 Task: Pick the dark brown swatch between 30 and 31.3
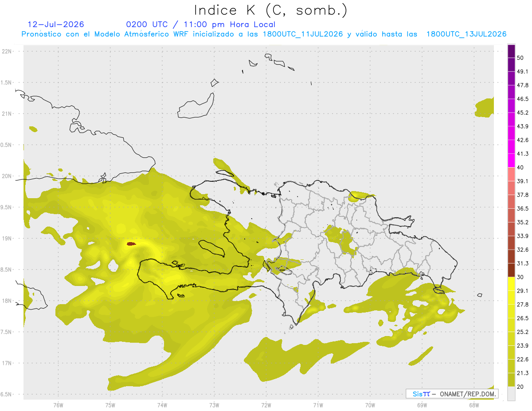click(x=511, y=270)
